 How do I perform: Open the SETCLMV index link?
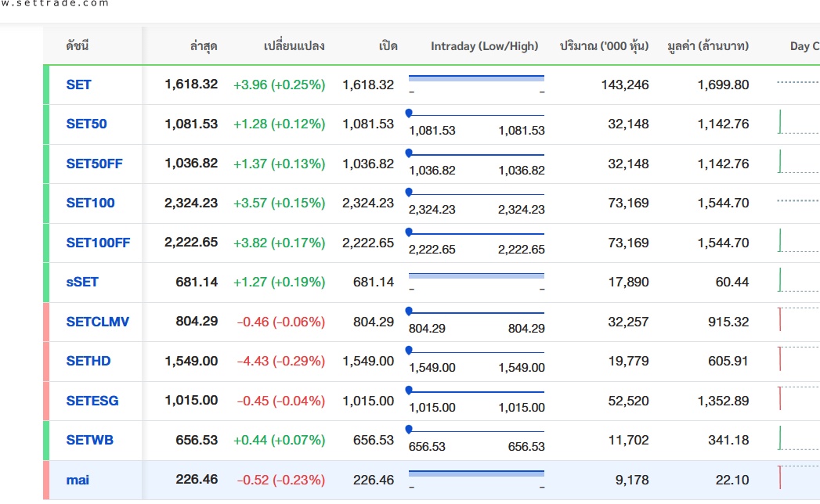tap(97, 322)
